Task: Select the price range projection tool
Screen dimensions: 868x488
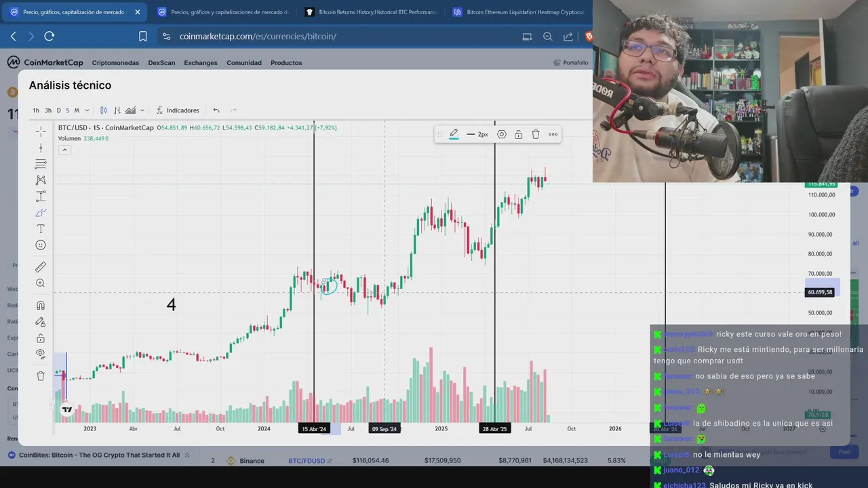Action: [41, 197]
